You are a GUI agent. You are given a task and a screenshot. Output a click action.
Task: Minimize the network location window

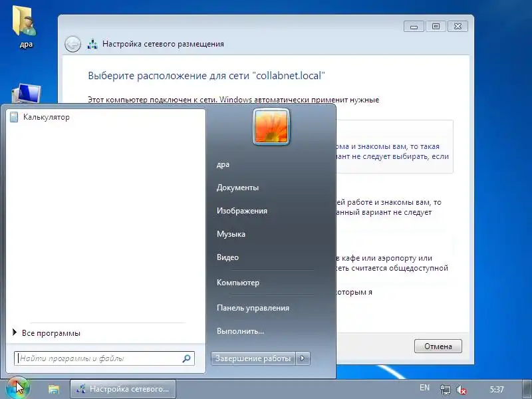click(414, 27)
